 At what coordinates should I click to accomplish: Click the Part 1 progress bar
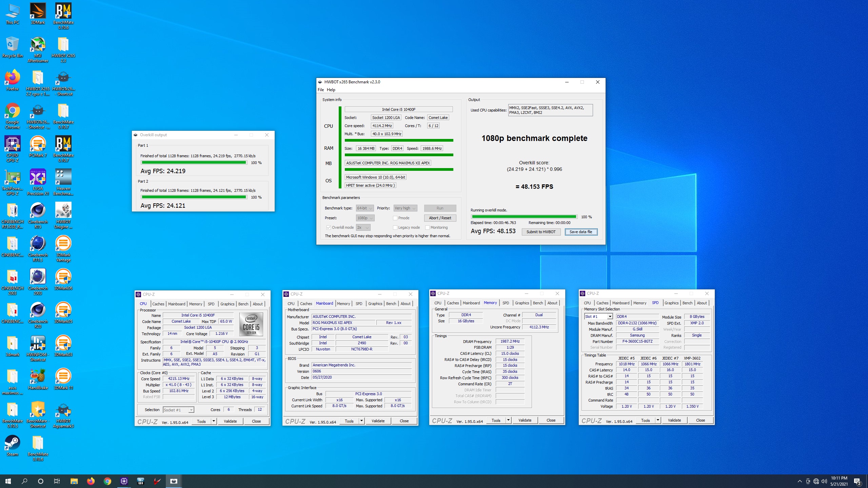coord(194,163)
